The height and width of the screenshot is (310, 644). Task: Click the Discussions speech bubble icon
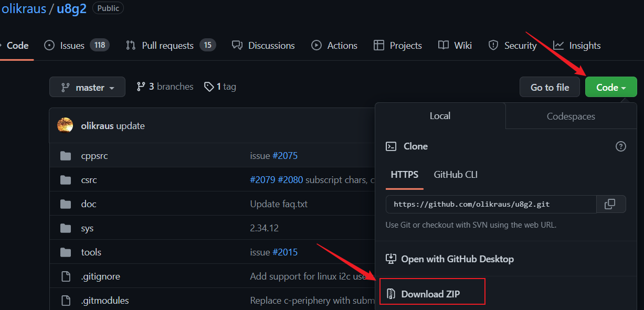[x=237, y=46]
